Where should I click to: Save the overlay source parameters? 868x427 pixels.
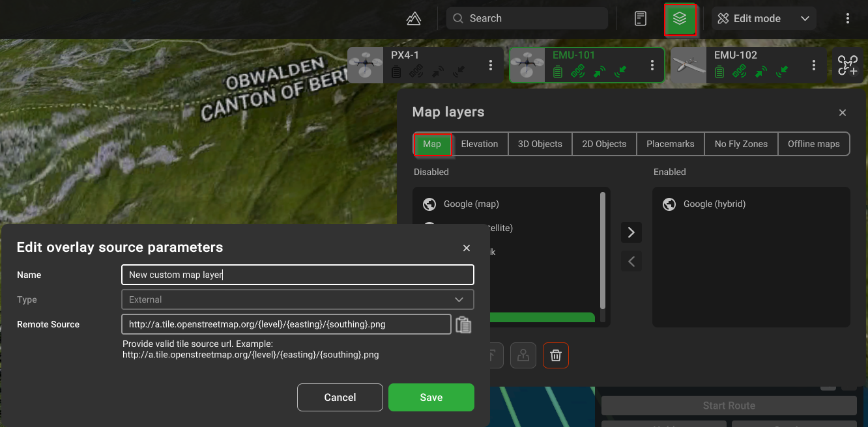coord(431,397)
